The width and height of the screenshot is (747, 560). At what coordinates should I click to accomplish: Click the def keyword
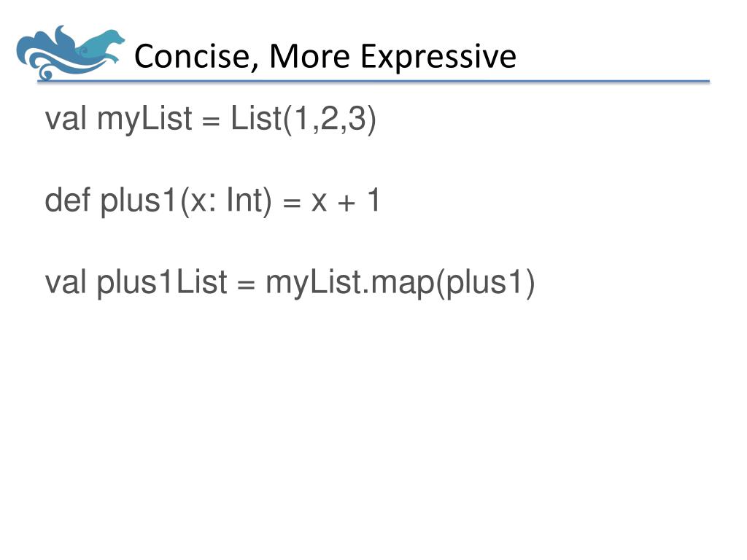pyautogui.click(x=67, y=200)
